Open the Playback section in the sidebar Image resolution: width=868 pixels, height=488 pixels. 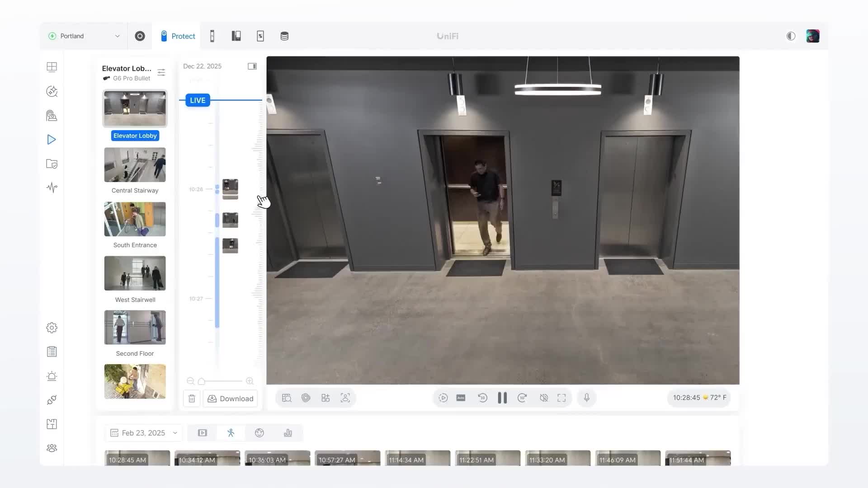click(52, 140)
